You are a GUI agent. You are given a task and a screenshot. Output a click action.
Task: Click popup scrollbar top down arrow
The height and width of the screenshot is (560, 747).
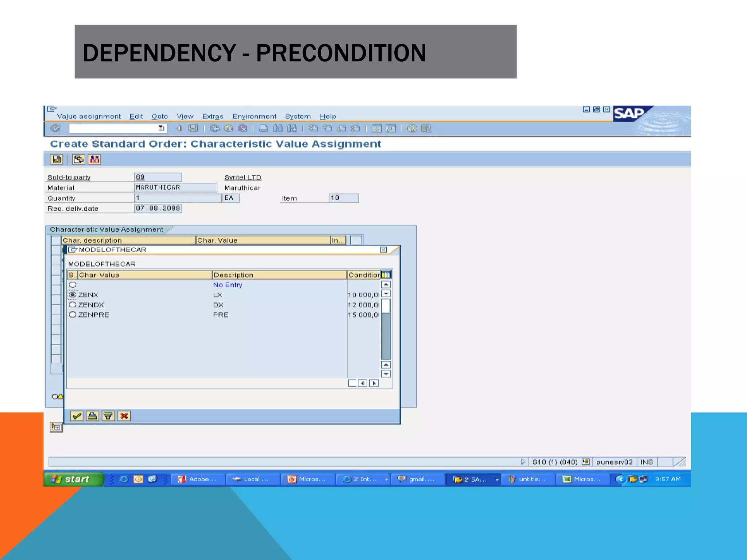386,293
